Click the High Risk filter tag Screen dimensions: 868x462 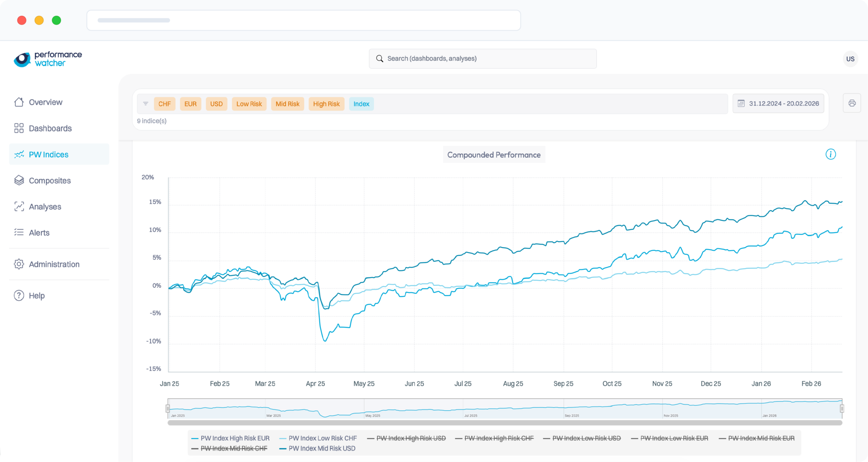click(x=326, y=104)
